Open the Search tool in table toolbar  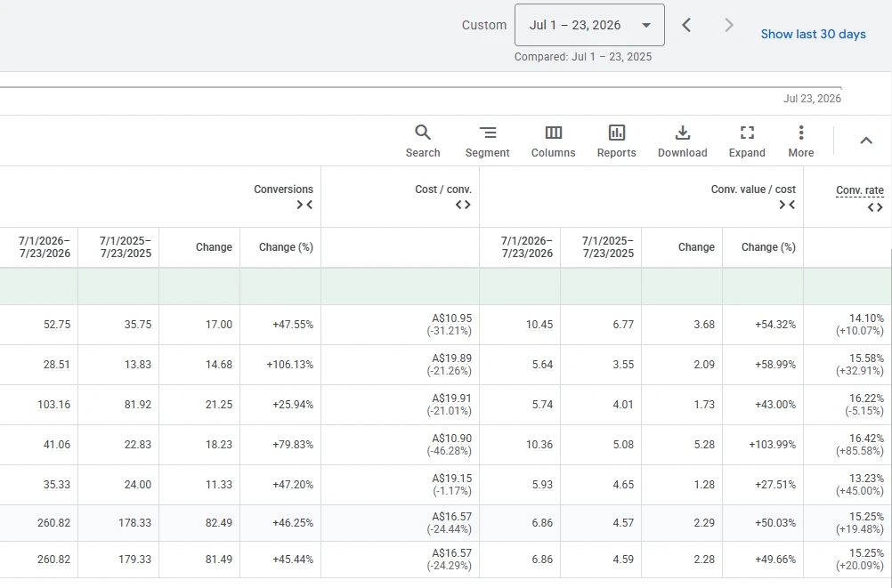(x=423, y=141)
